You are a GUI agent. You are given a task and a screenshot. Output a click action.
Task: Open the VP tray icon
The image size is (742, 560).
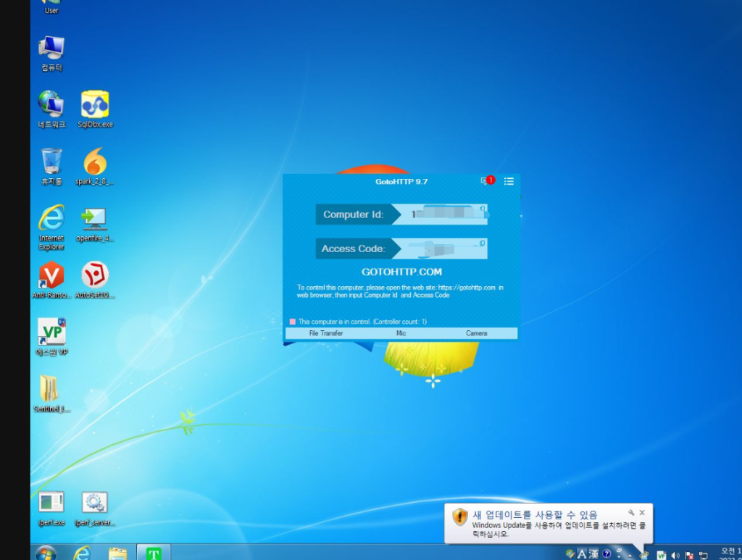click(x=661, y=556)
